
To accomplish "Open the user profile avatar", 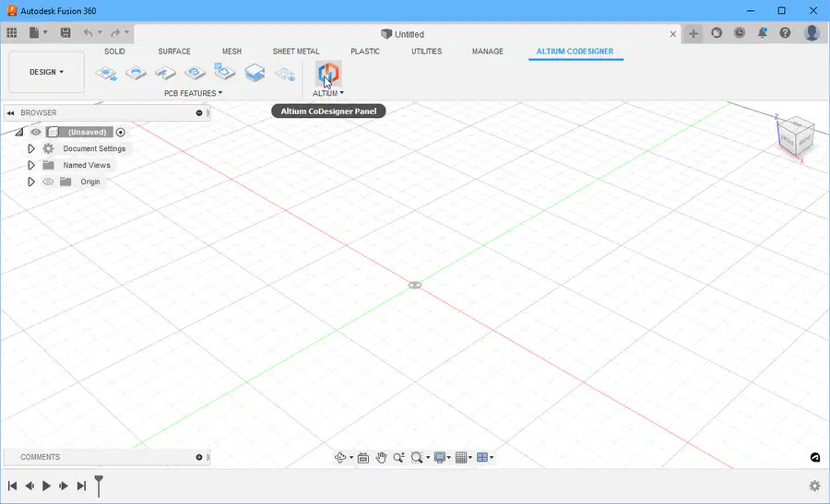I will point(812,33).
